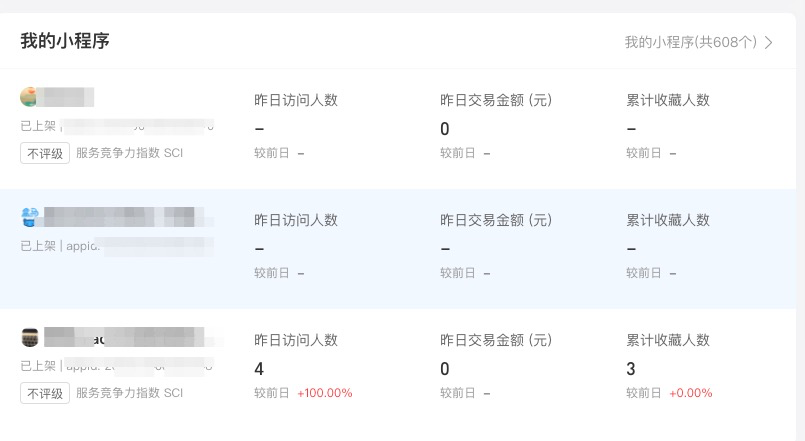Click third row 累计收藏人数 value 3
This screenshot has height=441, width=805.
(631, 369)
